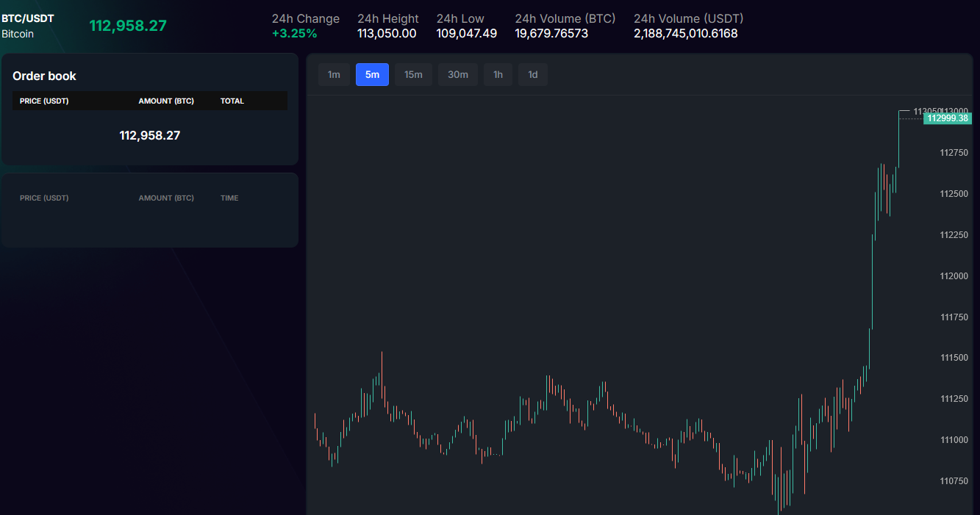The height and width of the screenshot is (515, 980).
Task: Select the 1m chart interval
Action: [x=334, y=74]
